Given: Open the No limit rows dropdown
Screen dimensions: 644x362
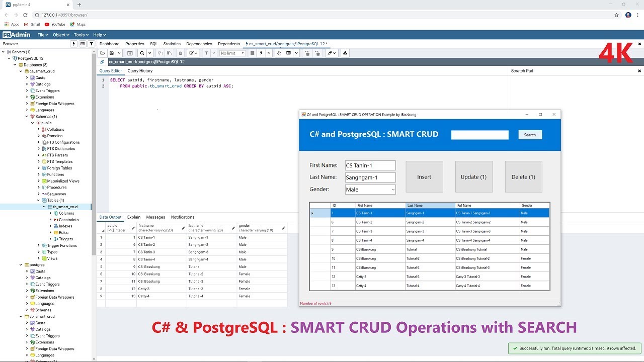Looking at the screenshot, I should click(232, 53).
